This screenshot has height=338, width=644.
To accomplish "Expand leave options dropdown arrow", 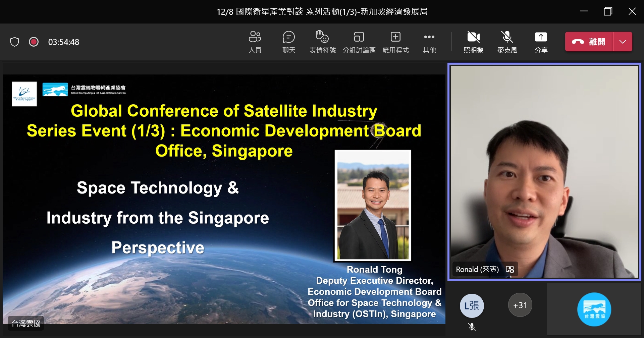I will click(623, 42).
